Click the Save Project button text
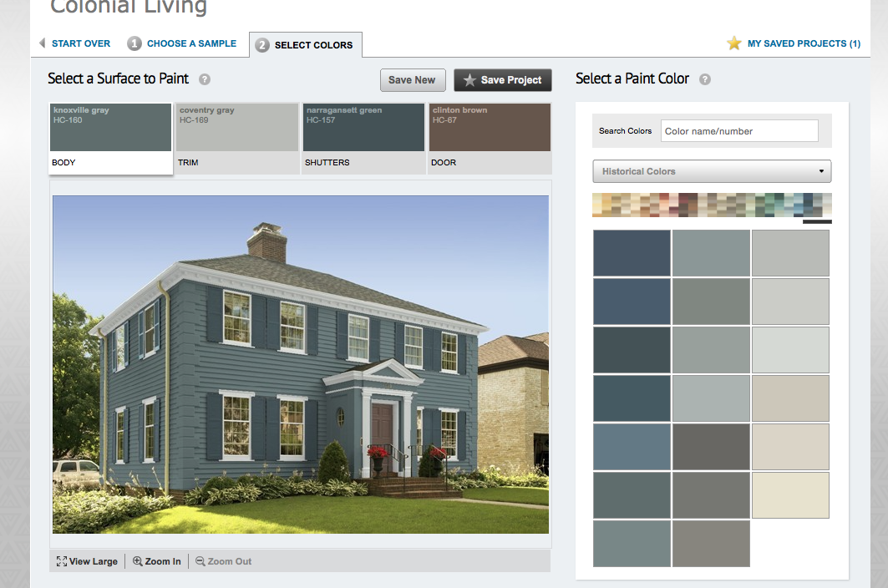This screenshot has height=588, width=888. (510, 80)
